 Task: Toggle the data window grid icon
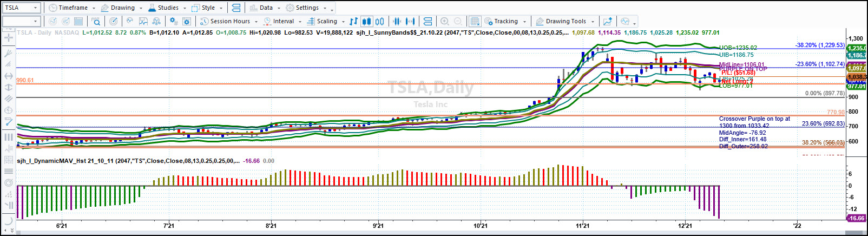[475, 21]
